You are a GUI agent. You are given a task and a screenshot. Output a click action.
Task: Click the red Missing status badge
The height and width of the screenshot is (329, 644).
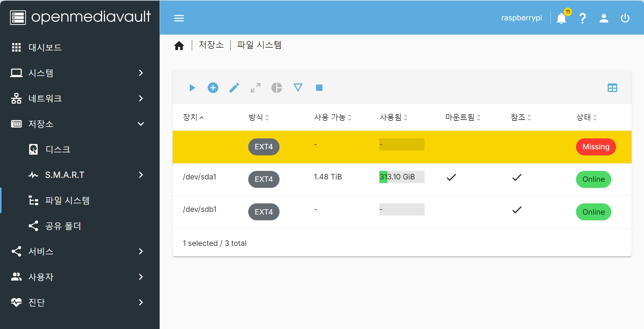[596, 147]
